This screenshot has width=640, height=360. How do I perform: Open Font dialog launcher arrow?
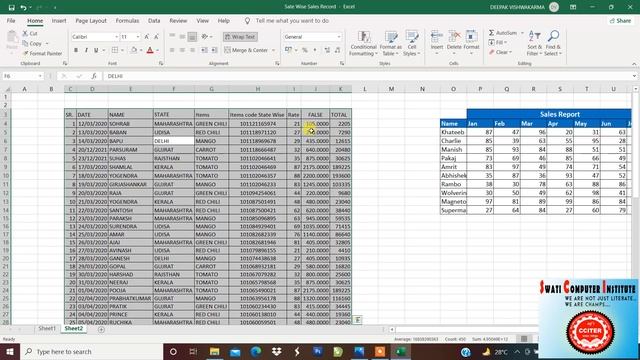161,64
